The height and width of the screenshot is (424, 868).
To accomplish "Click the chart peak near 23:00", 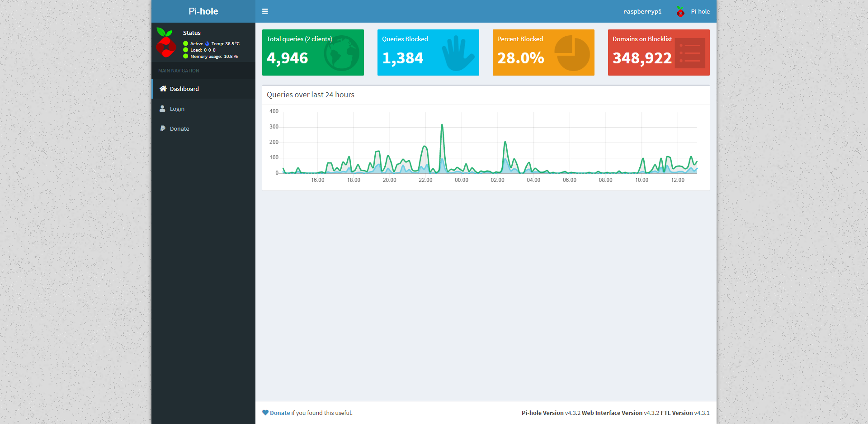I will pyautogui.click(x=442, y=124).
